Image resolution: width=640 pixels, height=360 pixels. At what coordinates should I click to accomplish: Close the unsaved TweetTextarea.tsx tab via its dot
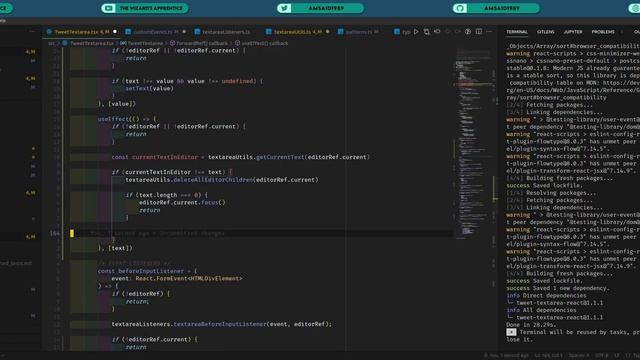coord(115,31)
